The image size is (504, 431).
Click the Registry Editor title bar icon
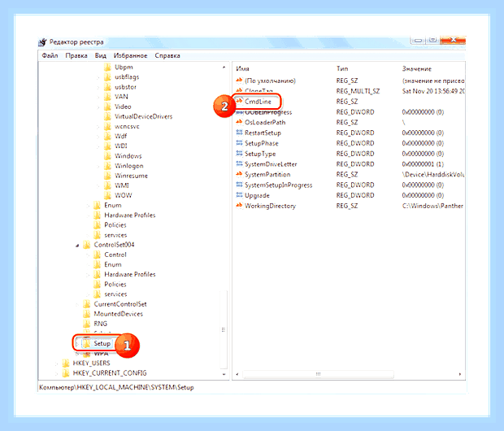pyautogui.click(x=42, y=42)
